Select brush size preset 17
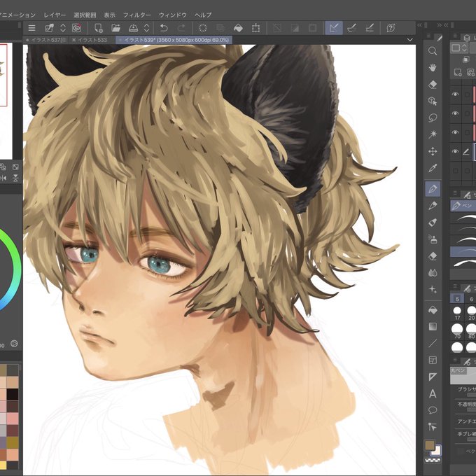The height and width of the screenshot is (476, 476). coord(457,314)
